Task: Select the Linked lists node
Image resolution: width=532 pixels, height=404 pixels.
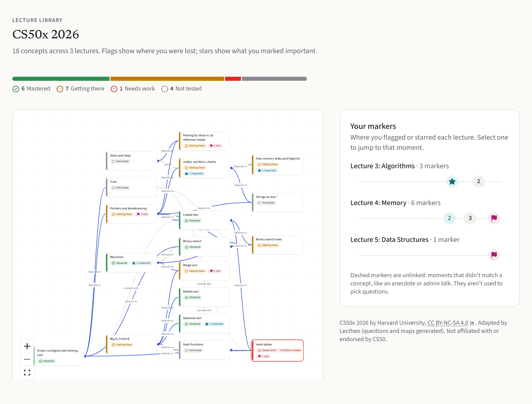Action: pyautogui.click(x=204, y=220)
